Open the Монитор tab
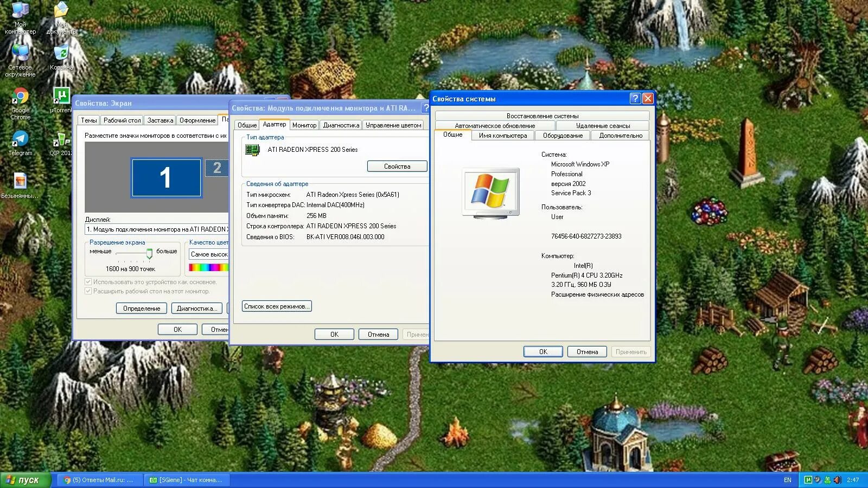868x488 pixels. point(304,125)
